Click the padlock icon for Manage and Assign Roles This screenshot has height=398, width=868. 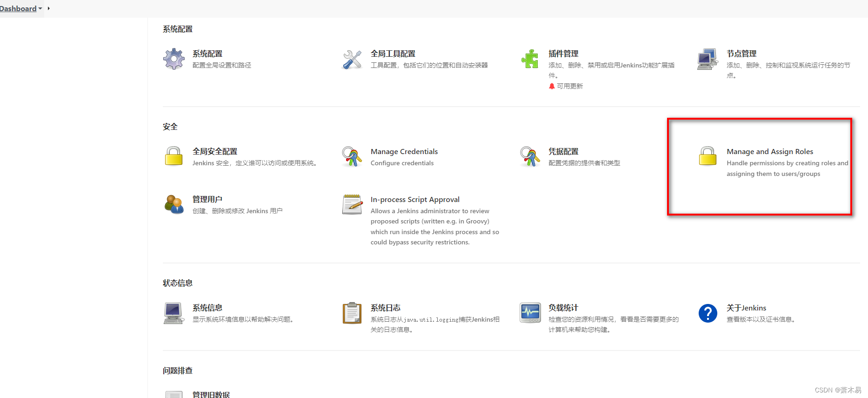[x=708, y=156]
